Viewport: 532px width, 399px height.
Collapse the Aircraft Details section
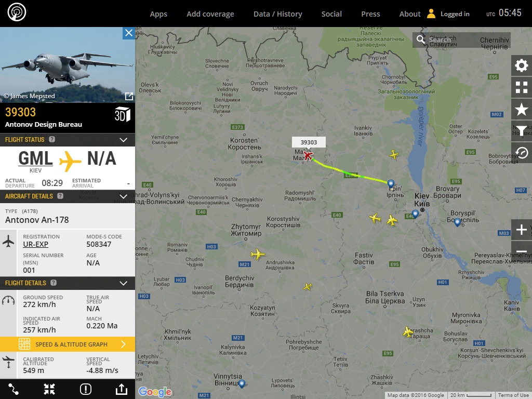(124, 196)
